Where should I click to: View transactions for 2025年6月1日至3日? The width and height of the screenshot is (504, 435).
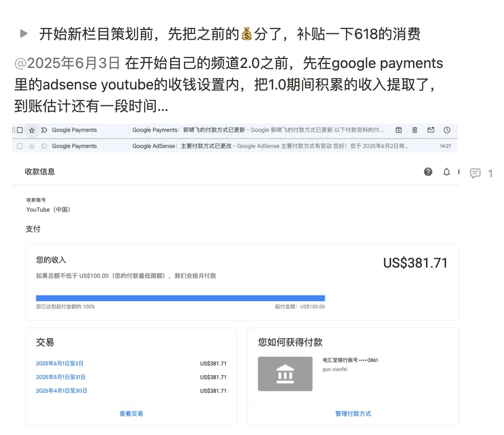pos(60,363)
